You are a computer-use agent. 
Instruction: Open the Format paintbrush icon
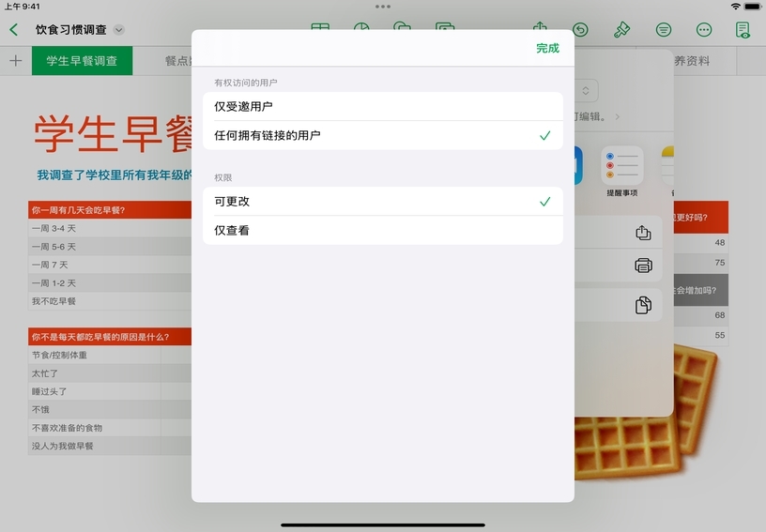[621, 30]
